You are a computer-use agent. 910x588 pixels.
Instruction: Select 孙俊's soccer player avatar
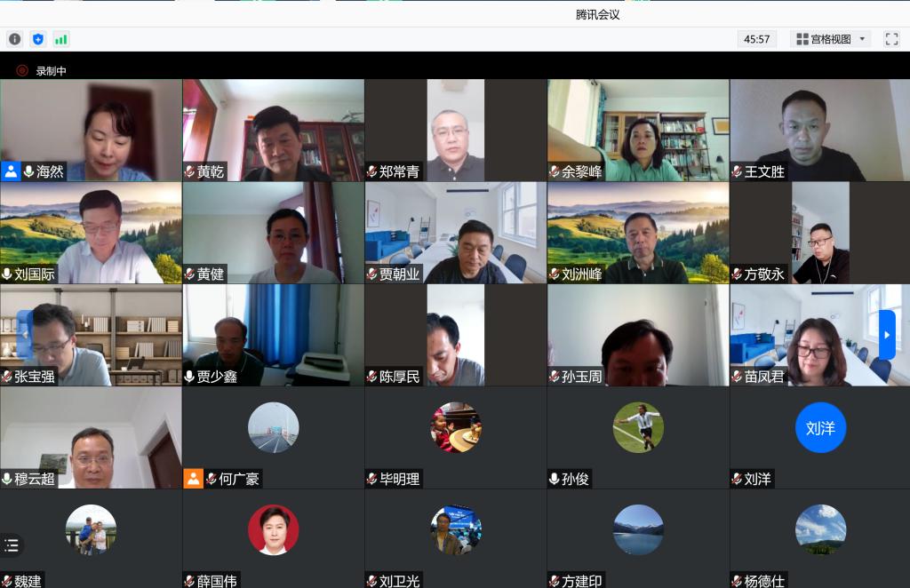[638, 427]
